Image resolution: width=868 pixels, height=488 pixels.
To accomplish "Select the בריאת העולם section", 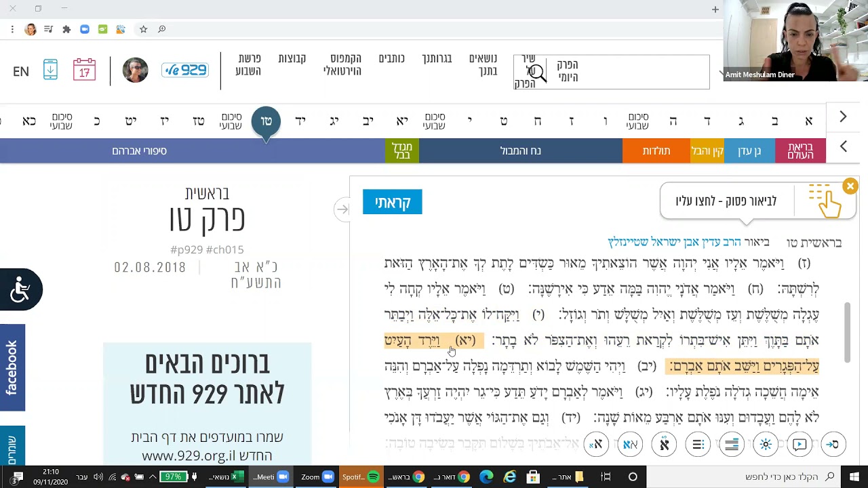I will tap(800, 150).
